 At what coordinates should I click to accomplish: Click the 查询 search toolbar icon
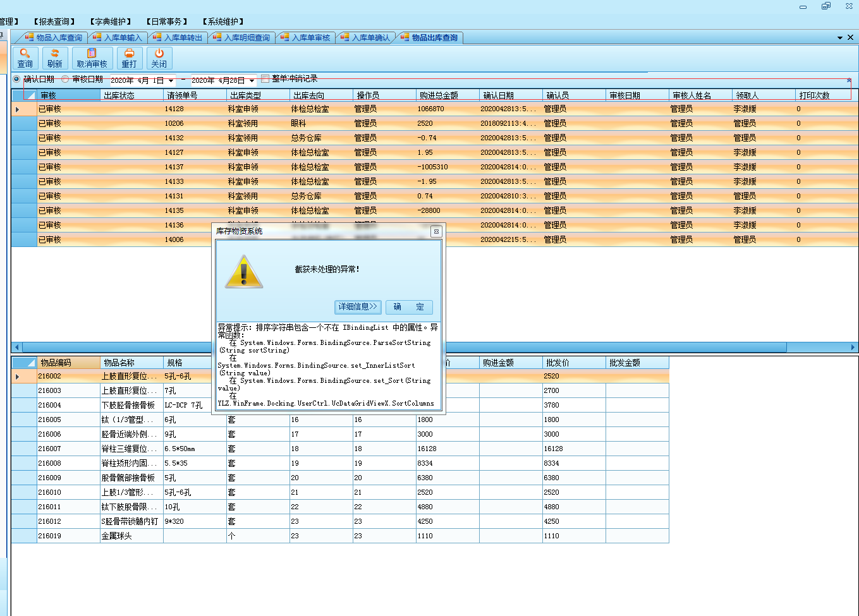25,54
